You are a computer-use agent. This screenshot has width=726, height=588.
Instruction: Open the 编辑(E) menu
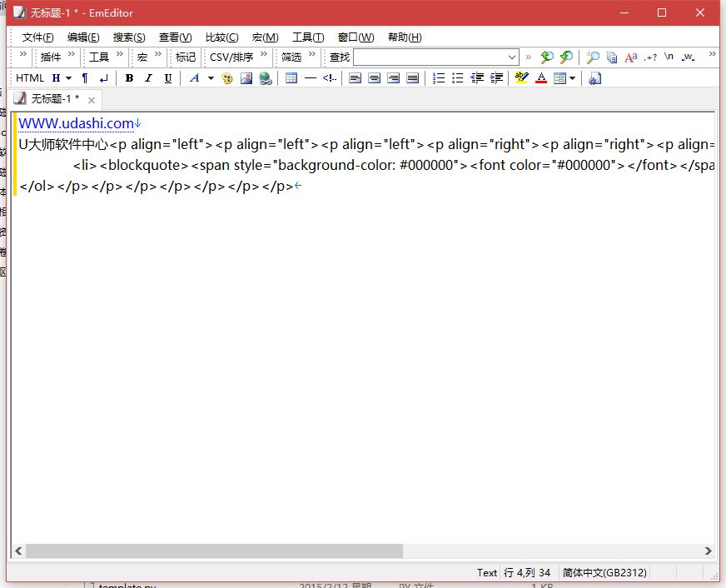point(83,37)
